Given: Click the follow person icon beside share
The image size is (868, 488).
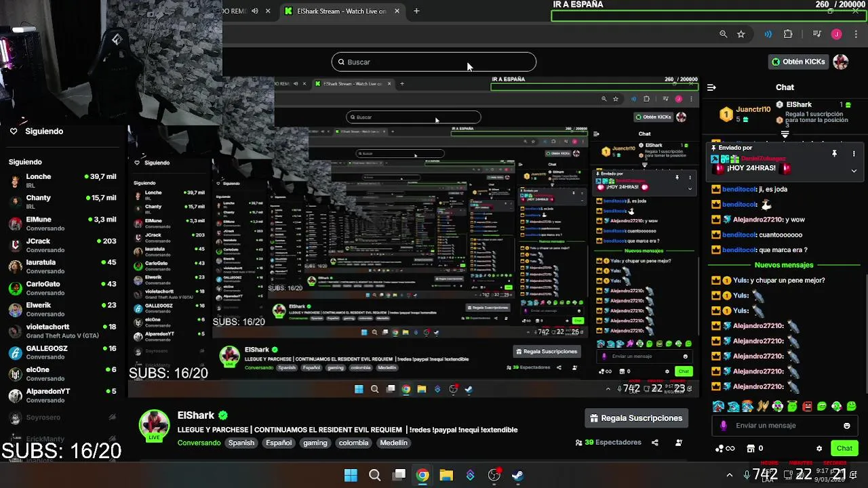Looking at the screenshot, I should click(679, 443).
